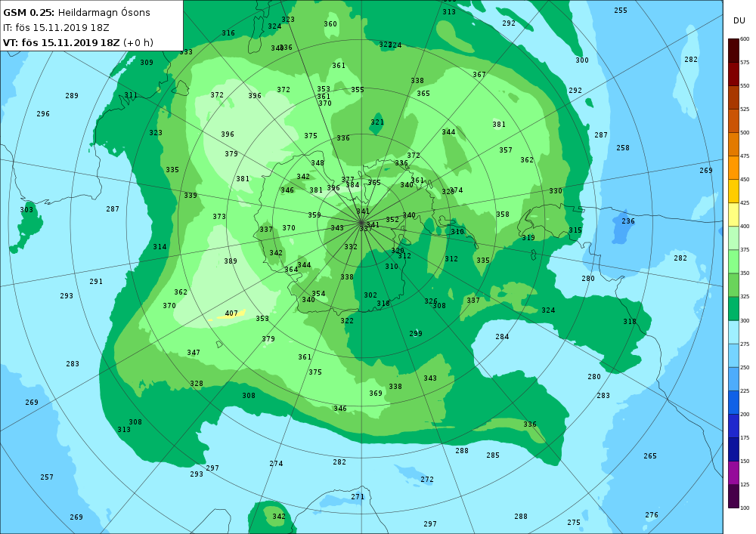Click the '236' minimum ozone value

628,221
